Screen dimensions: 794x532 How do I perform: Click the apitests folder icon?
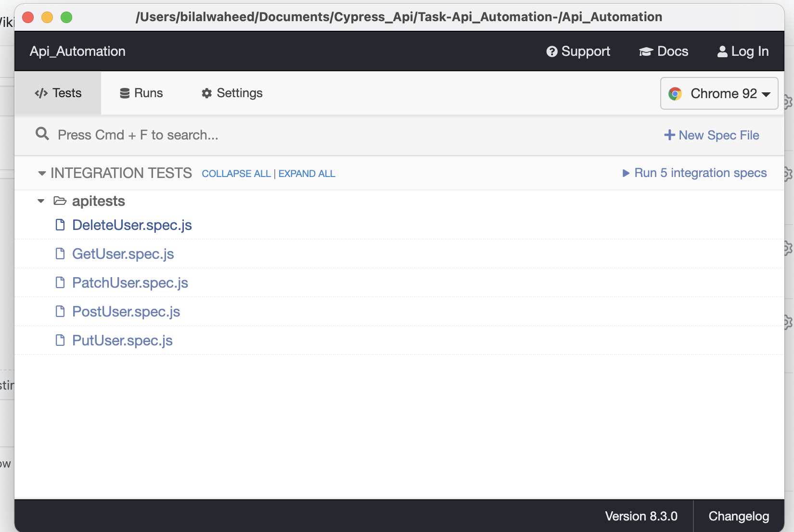coord(60,201)
